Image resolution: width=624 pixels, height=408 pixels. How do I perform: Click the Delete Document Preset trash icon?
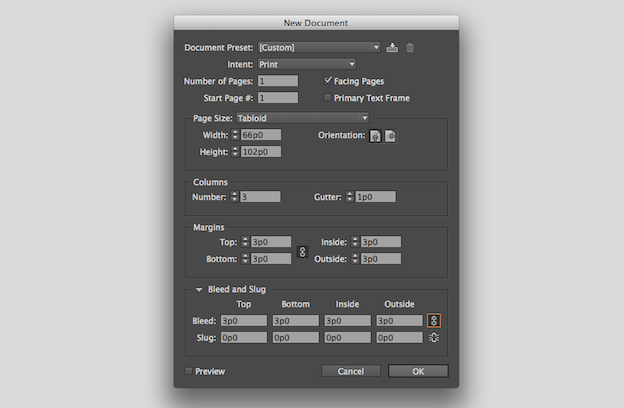tap(410, 48)
